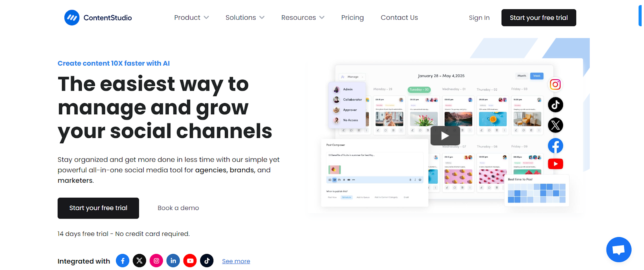Click the Facebook icon right of the calendar
The height and width of the screenshot is (270, 644).
coord(555,146)
